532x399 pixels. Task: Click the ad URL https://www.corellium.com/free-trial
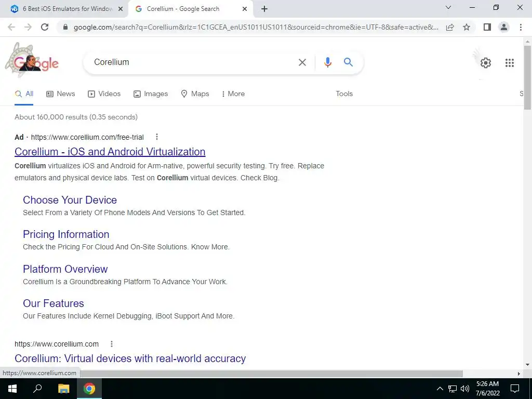(87, 137)
